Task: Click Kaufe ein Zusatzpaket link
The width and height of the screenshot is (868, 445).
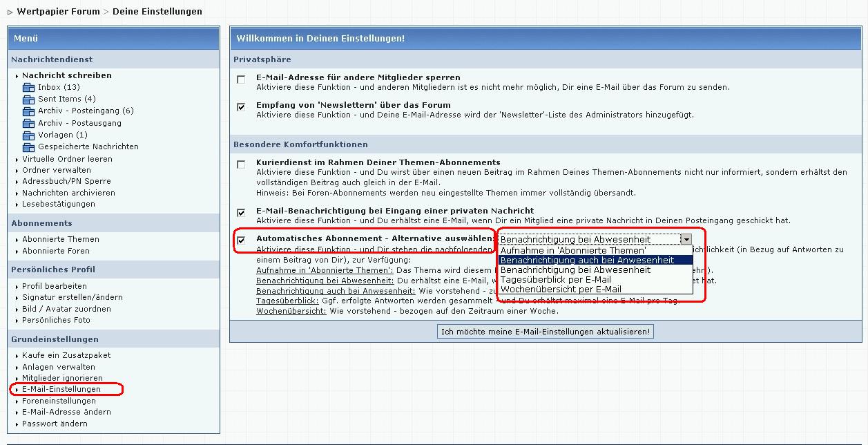Action: pos(66,355)
